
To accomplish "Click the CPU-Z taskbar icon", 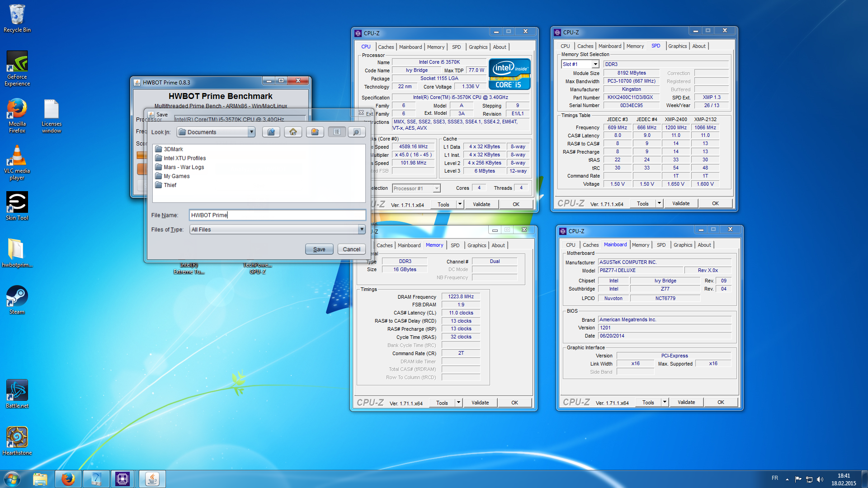I will (123, 479).
